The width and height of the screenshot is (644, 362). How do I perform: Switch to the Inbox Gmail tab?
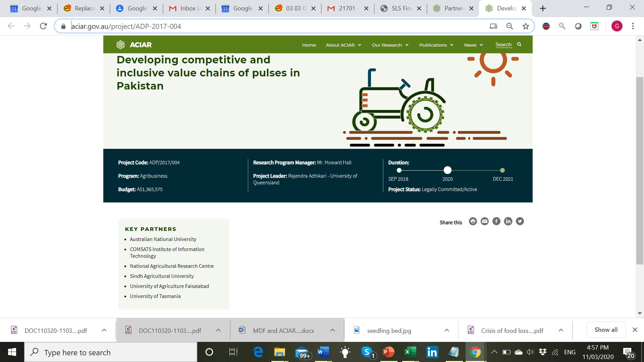(190, 8)
